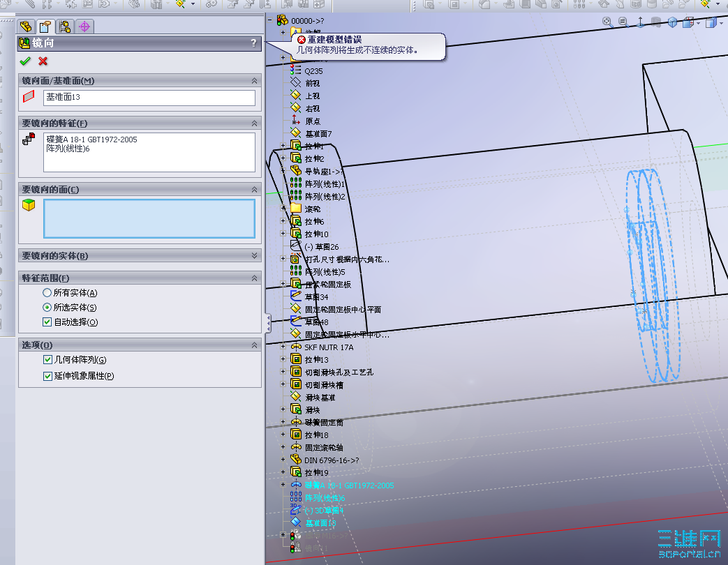Select 拉伸19 in the tree
The width and height of the screenshot is (728, 565).
tap(317, 473)
